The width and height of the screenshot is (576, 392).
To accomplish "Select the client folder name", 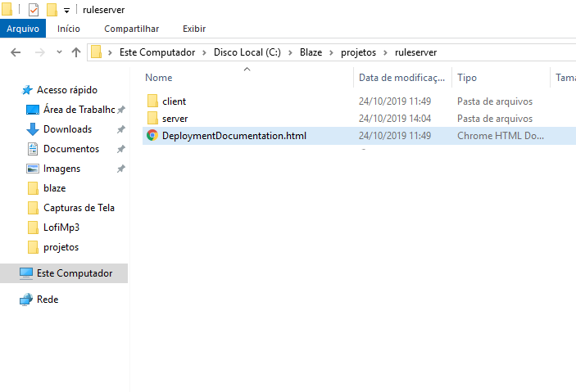I will (x=175, y=101).
